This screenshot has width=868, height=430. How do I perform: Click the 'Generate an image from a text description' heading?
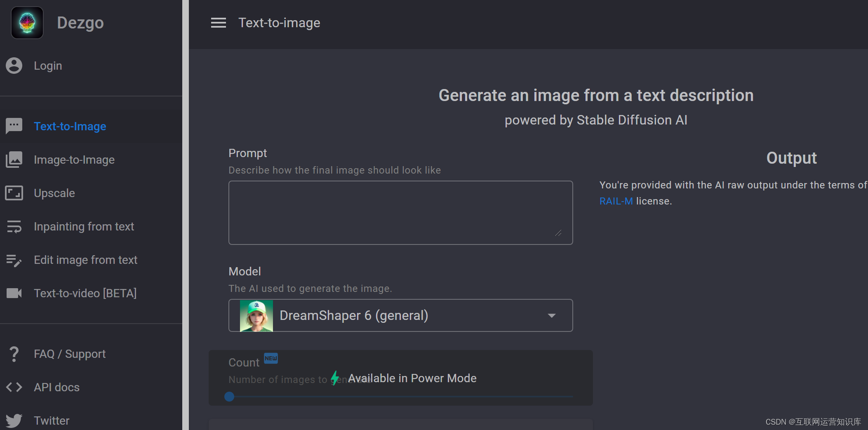coord(596,95)
